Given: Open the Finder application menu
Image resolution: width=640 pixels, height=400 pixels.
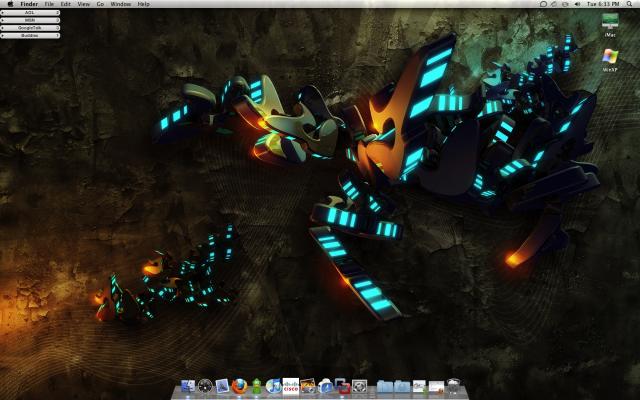Looking at the screenshot, I should pos(29,4).
